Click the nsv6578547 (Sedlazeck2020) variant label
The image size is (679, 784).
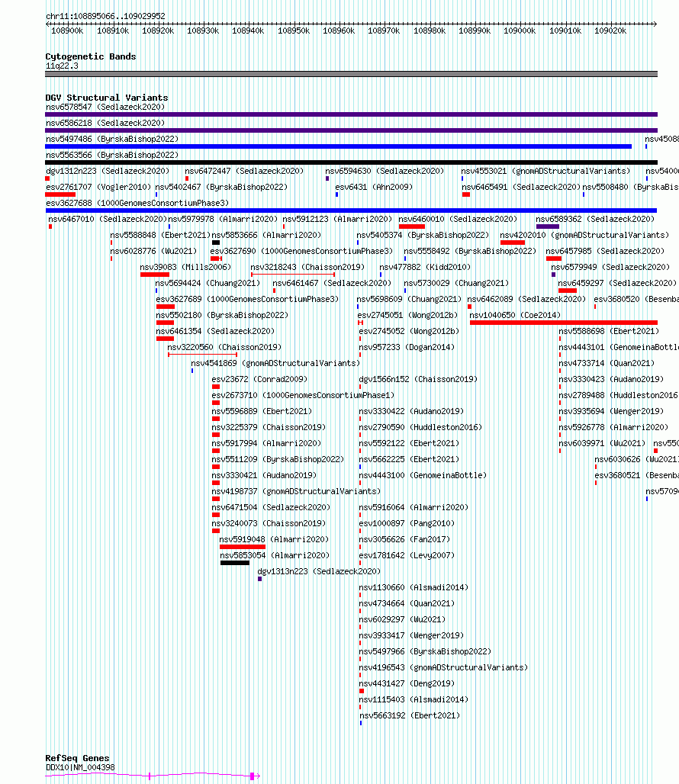click(105, 107)
